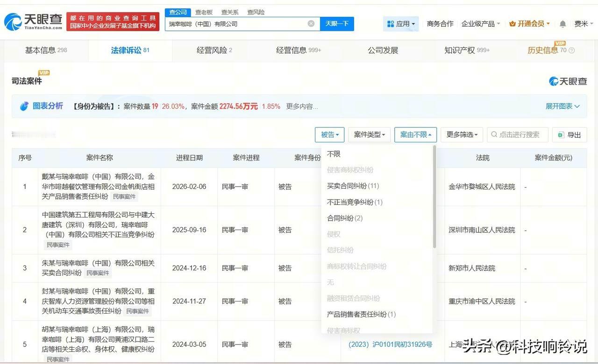Select the 查关系 search tab
This screenshot has width=598, height=364.
click(x=230, y=12)
